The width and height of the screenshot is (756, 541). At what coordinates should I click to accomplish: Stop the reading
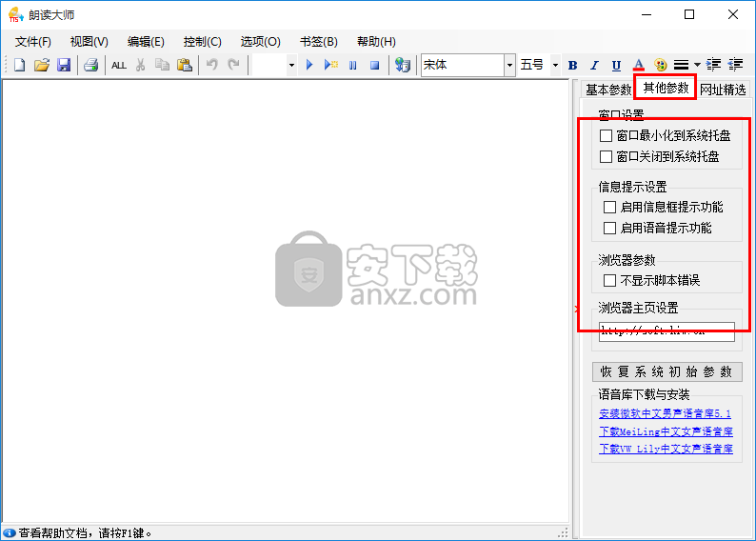[x=374, y=65]
